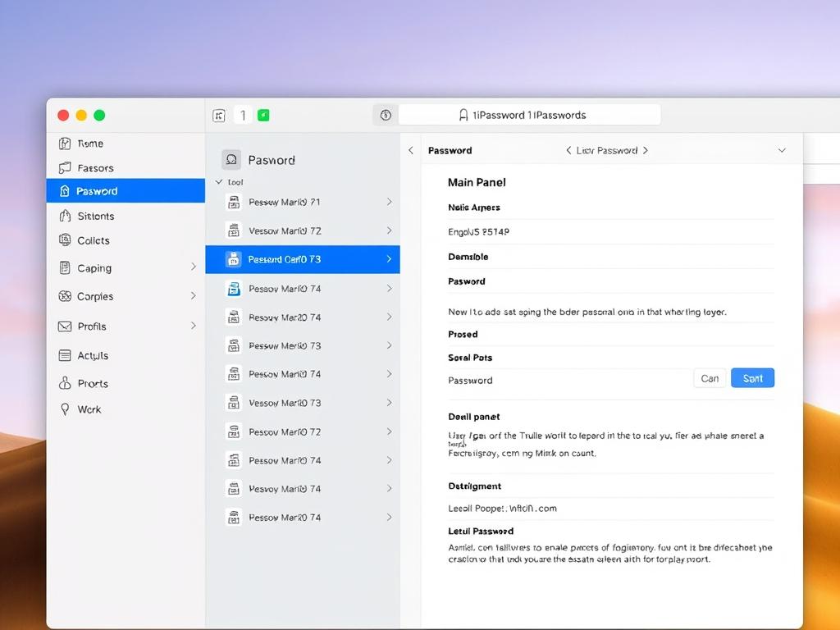Click the Can button
The image size is (840, 630).
(710, 378)
